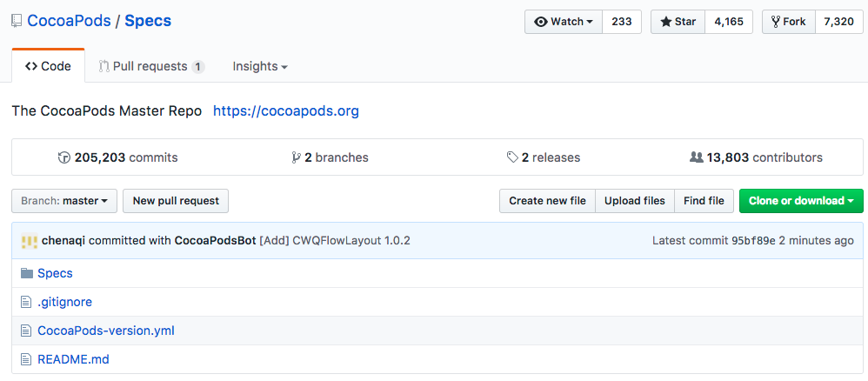This screenshot has width=868, height=381.
Task: Open the Clone or download menu
Action: 801,201
